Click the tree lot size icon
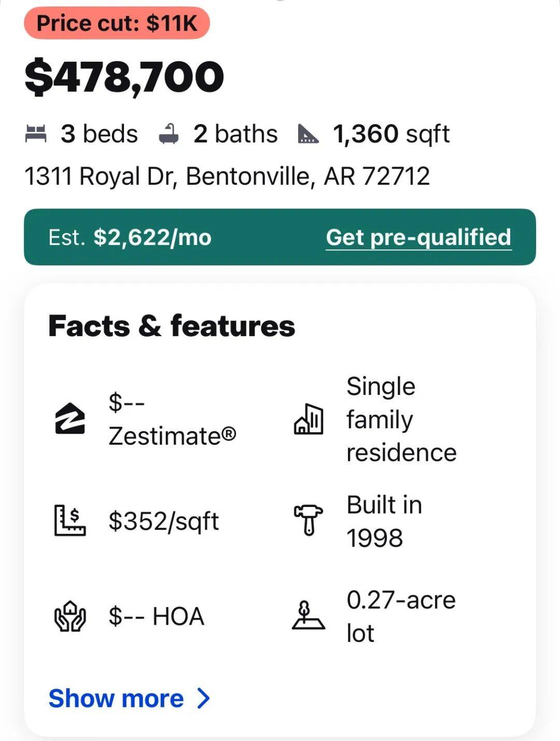 click(x=308, y=616)
